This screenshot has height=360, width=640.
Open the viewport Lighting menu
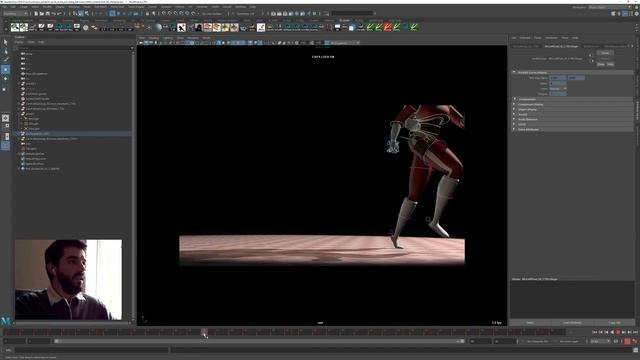(167, 38)
